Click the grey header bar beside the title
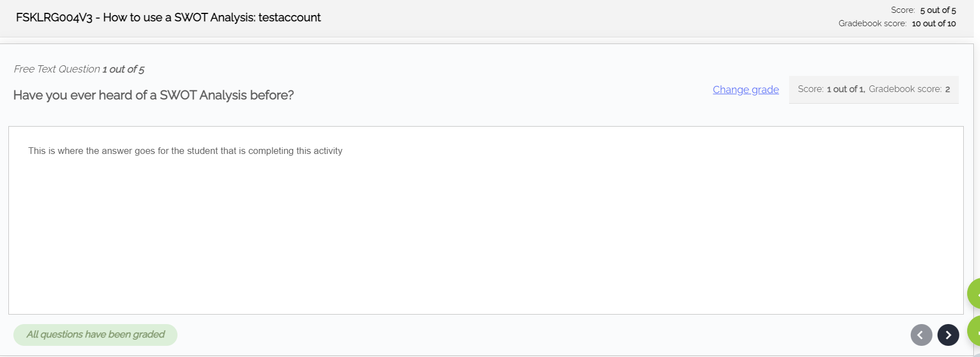 [x=558, y=18]
